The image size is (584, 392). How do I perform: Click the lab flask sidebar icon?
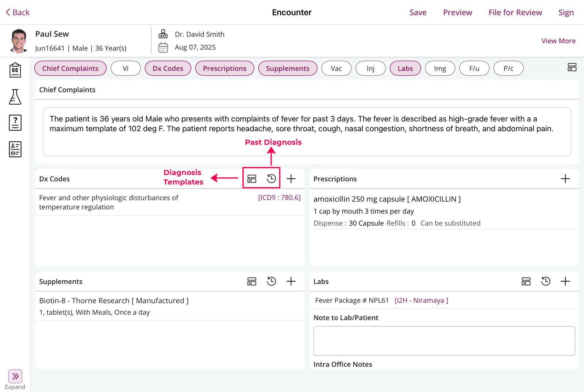[15, 97]
